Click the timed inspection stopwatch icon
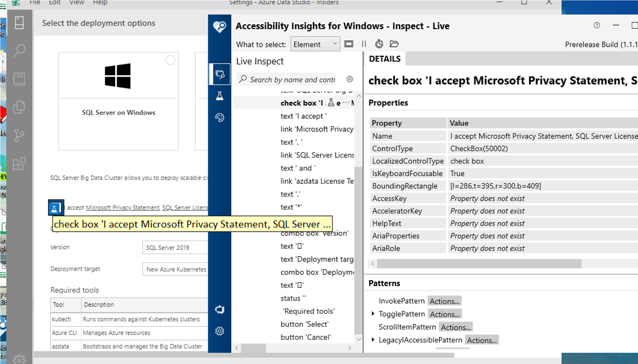 point(379,43)
